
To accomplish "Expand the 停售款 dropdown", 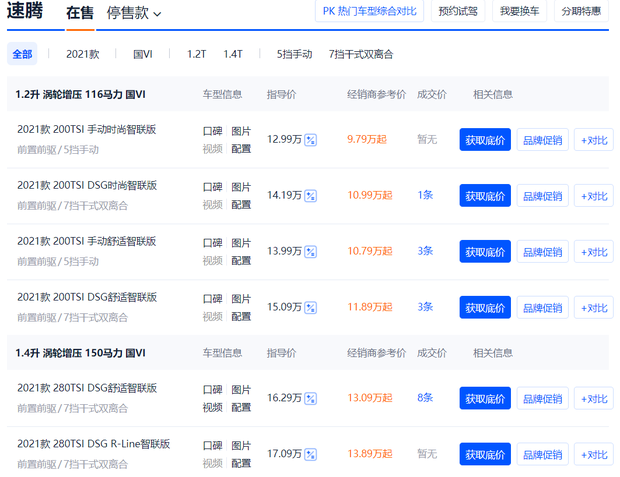I will [134, 13].
